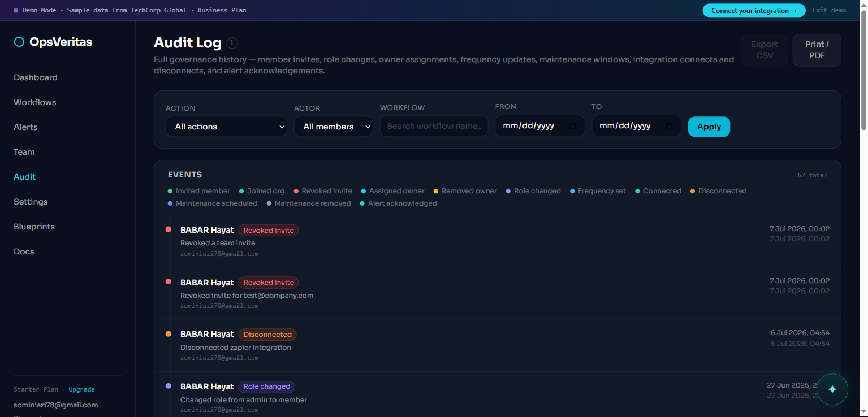The height and width of the screenshot is (417, 868).
Task: Click 'Disconnected zapier integration' text
Action: [236, 347]
